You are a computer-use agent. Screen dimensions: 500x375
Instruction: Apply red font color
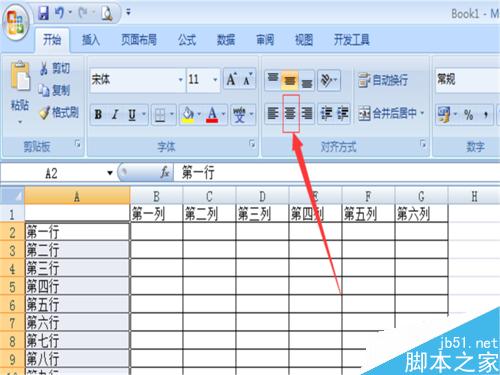tap(212, 115)
